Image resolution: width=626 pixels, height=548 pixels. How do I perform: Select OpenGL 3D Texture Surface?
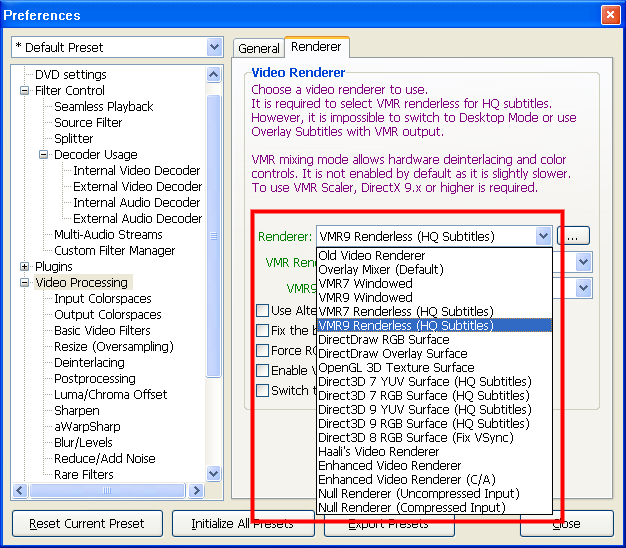(x=434, y=367)
